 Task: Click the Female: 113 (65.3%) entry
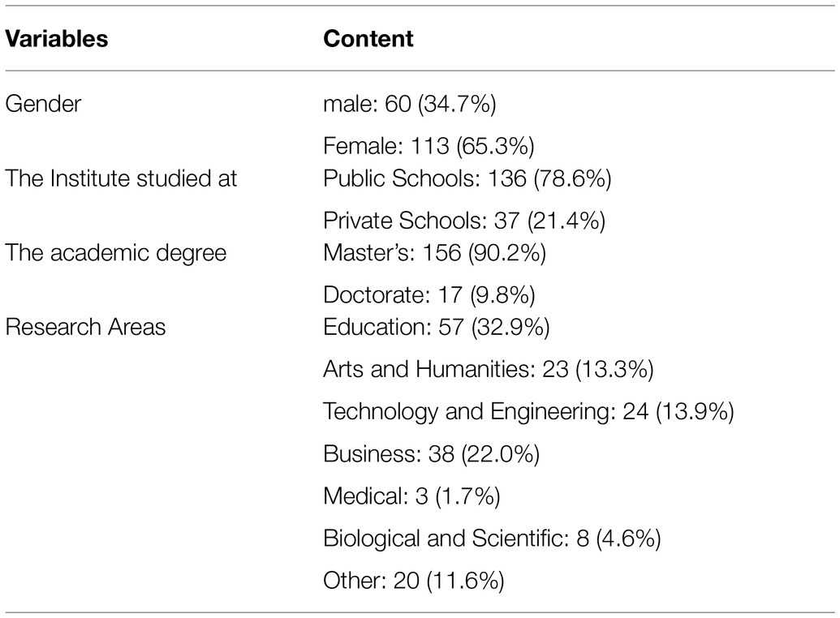tap(429, 146)
